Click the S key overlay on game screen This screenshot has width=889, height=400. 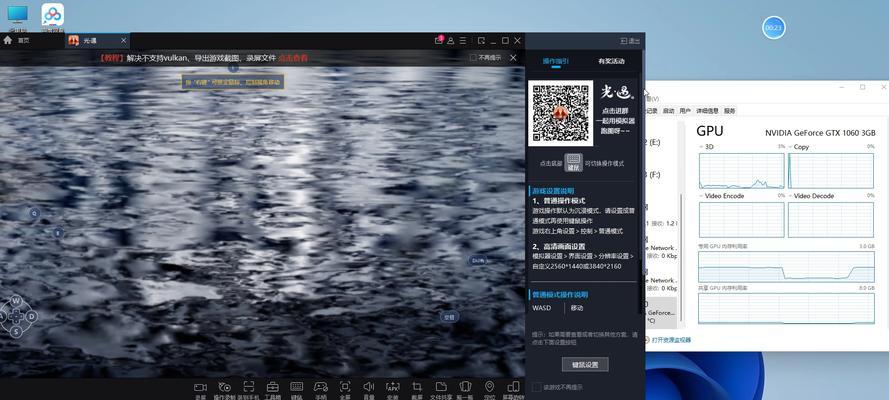[16, 331]
